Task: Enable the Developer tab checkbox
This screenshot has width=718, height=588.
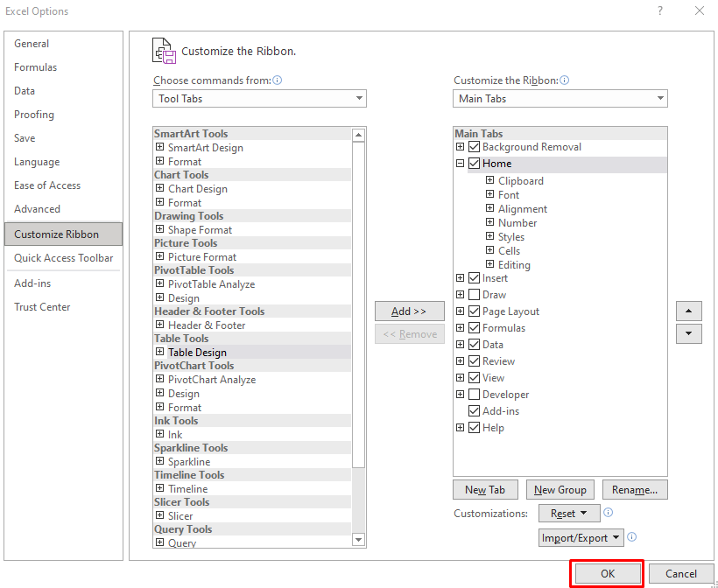Action: pos(475,395)
